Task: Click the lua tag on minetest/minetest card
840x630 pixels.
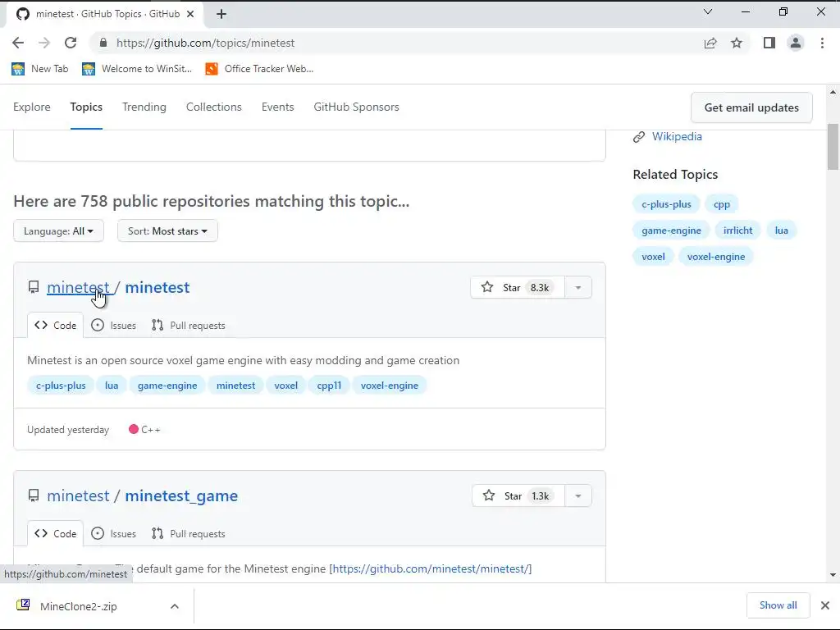Action: pyautogui.click(x=112, y=386)
